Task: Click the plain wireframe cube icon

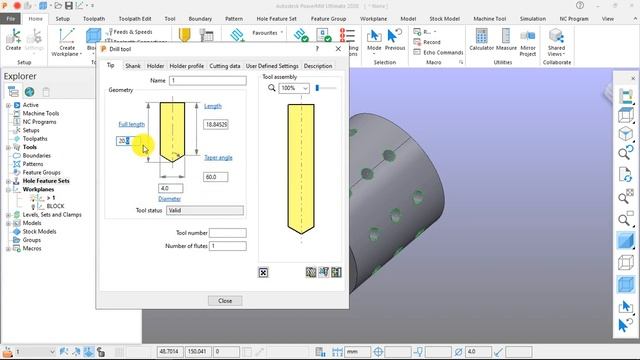Action: coord(625,262)
